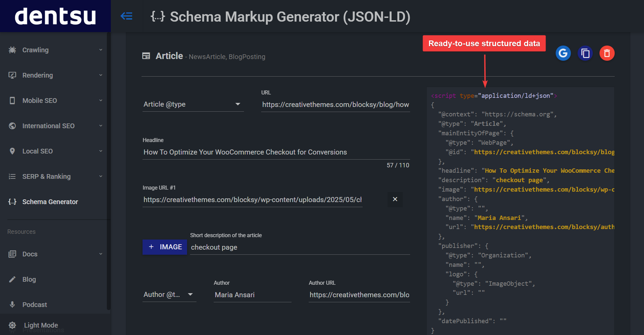
Task: Click the Author URL field
Action: tap(359, 295)
